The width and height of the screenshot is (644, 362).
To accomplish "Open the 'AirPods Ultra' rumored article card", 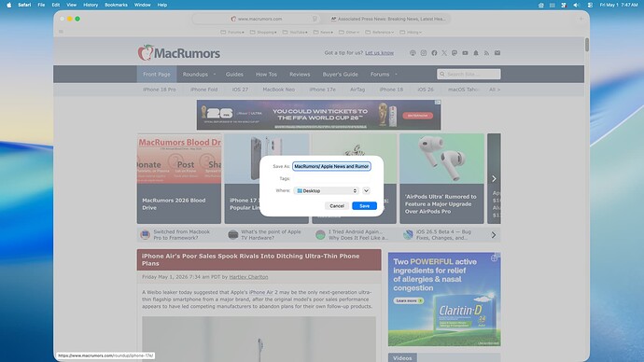I will click(441, 178).
